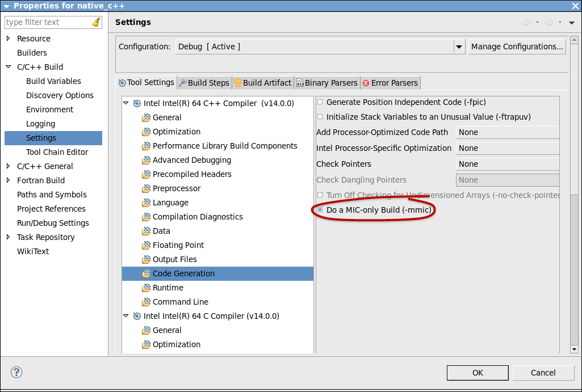This screenshot has height=392, width=582.
Task: Enable Do a MIC-only Build checkbox
Action: pyautogui.click(x=320, y=210)
